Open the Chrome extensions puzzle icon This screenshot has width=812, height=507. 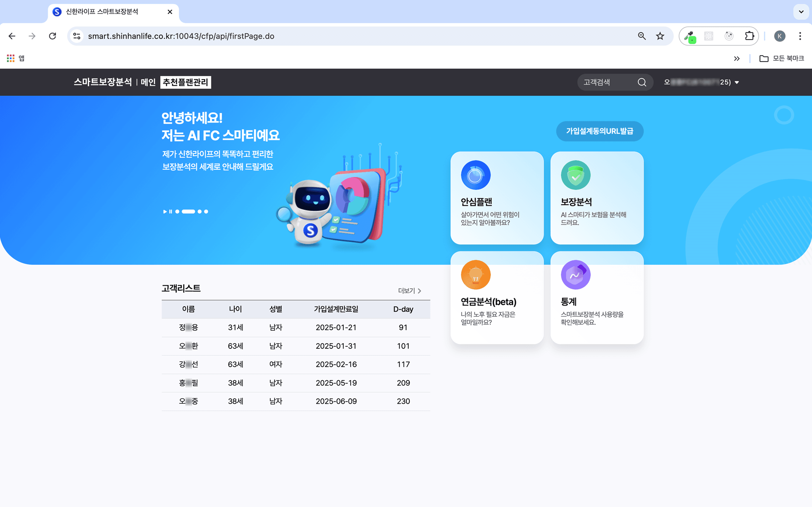(x=749, y=36)
